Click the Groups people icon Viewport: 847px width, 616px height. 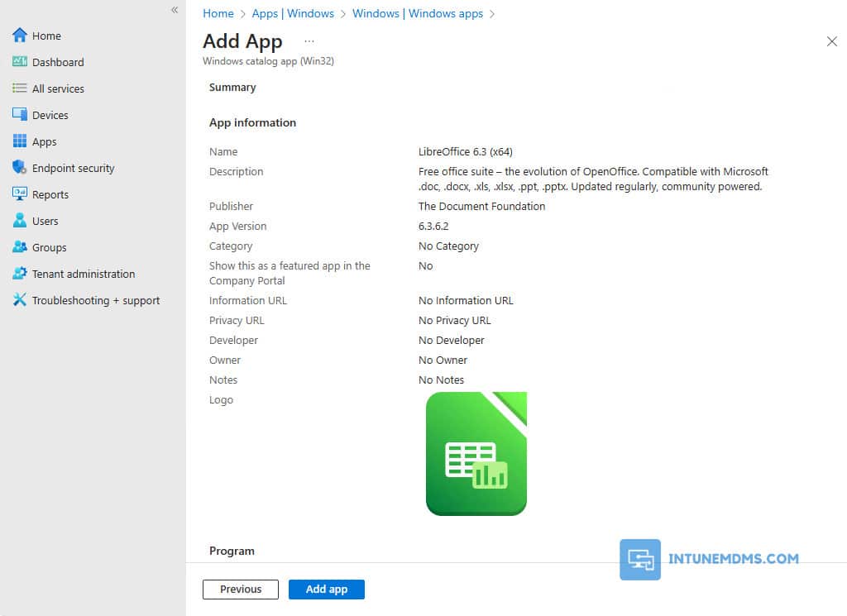point(20,246)
